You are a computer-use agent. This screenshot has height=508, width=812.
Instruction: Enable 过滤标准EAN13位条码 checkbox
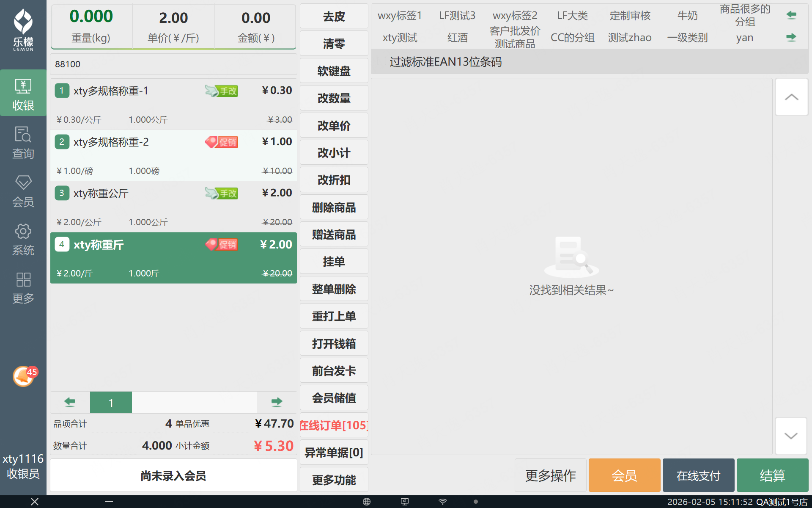pos(382,61)
